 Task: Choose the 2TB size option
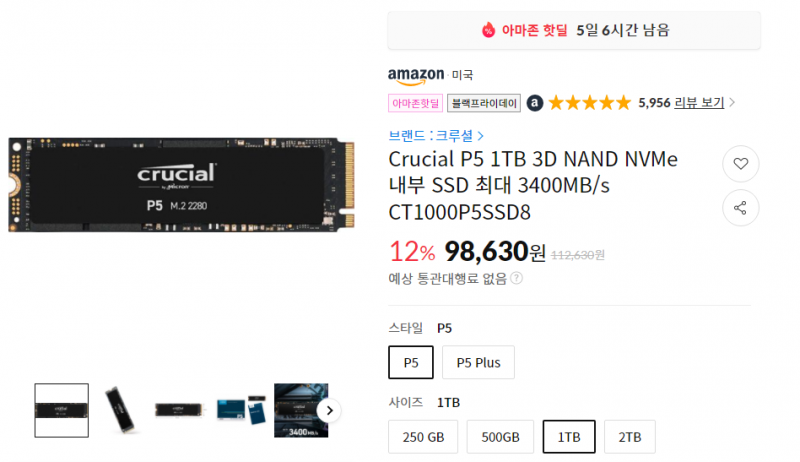630,437
